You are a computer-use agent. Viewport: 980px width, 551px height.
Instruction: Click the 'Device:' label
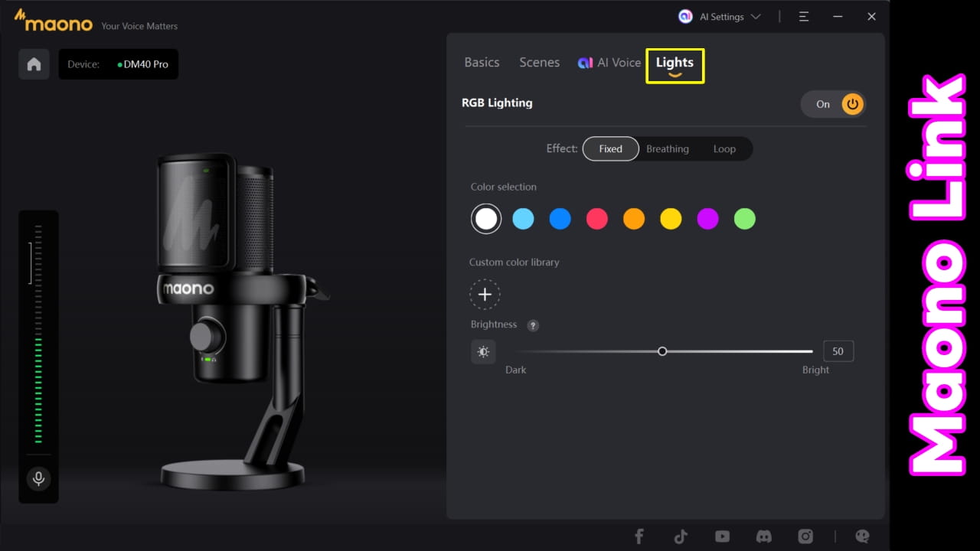(83, 64)
